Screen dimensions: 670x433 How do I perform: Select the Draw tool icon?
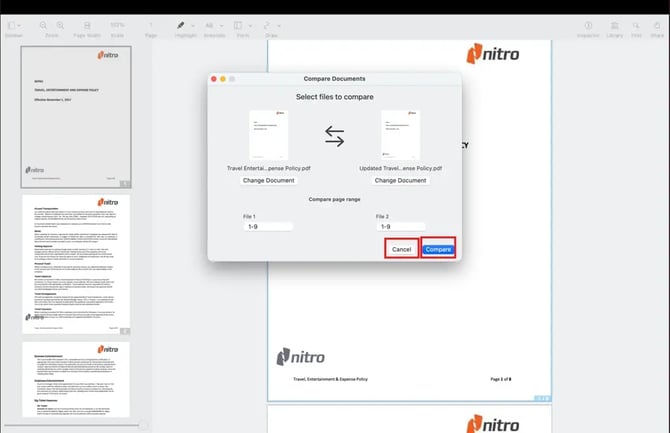click(267, 26)
